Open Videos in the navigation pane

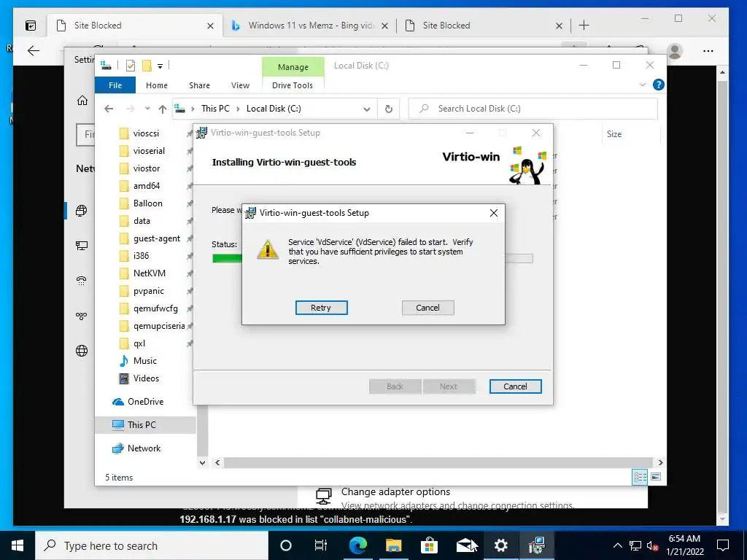[146, 378]
